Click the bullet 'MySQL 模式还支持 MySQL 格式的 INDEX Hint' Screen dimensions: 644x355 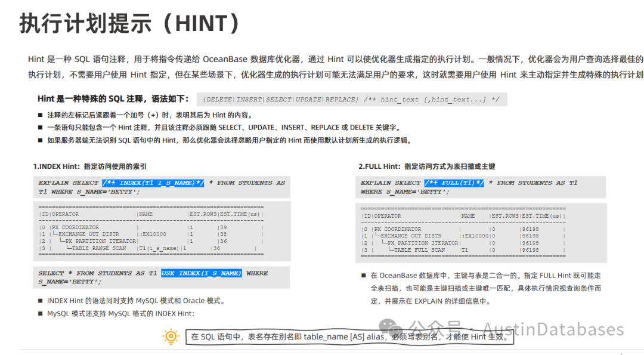point(120,313)
